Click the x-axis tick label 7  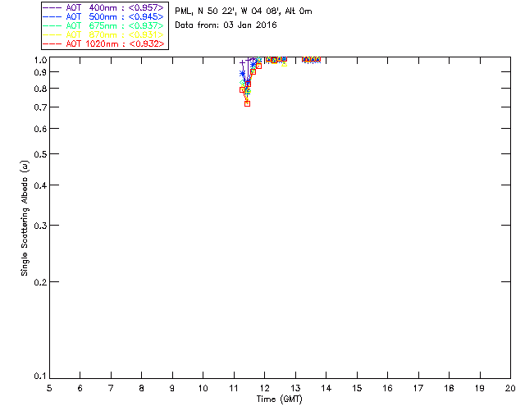tap(111, 388)
